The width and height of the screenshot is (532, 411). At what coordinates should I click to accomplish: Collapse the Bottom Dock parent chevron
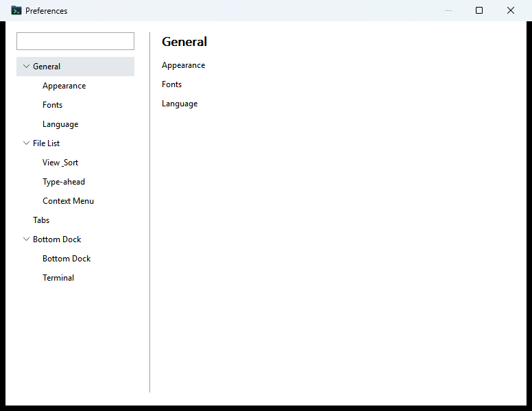click(x=26, y=239)
